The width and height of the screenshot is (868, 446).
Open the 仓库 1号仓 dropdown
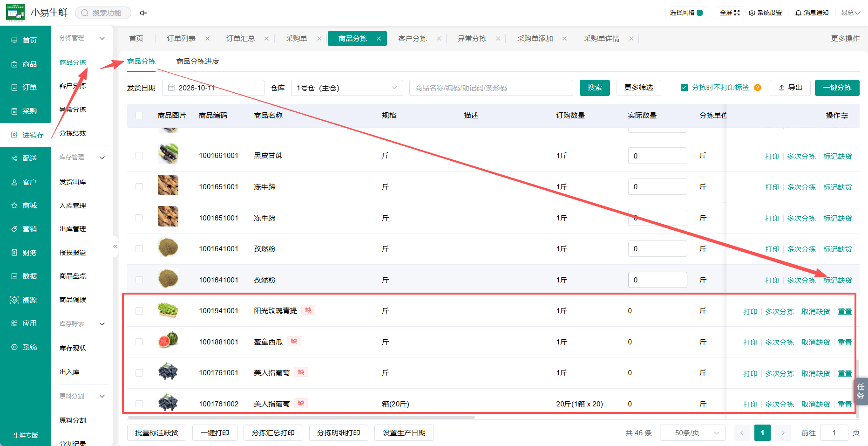(x=347, y=88)
